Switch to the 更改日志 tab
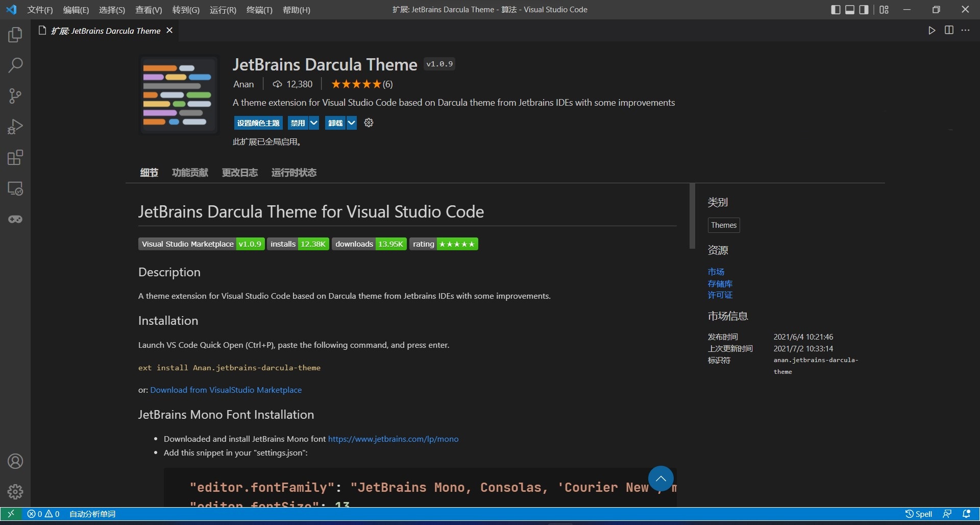 [240, 172]
